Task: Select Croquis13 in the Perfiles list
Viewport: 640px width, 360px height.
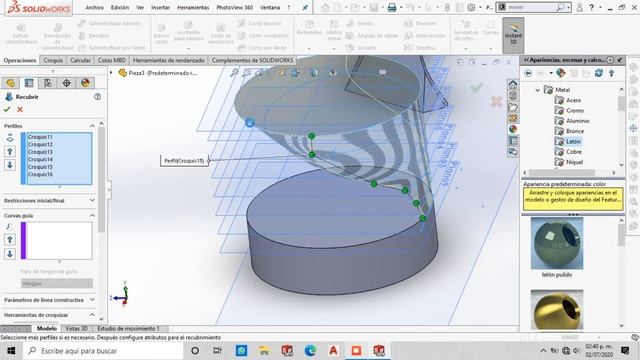Action: click(x=40, y=152)
